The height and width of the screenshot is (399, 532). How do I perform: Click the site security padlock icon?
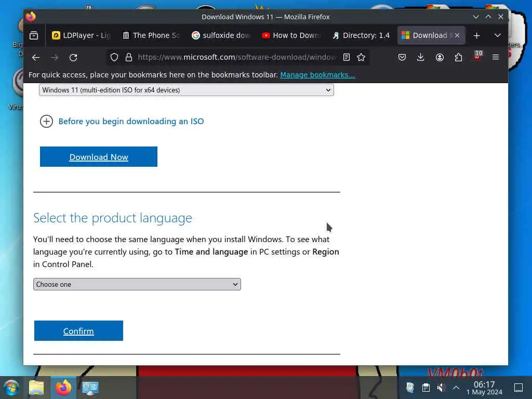click(129, 57)
